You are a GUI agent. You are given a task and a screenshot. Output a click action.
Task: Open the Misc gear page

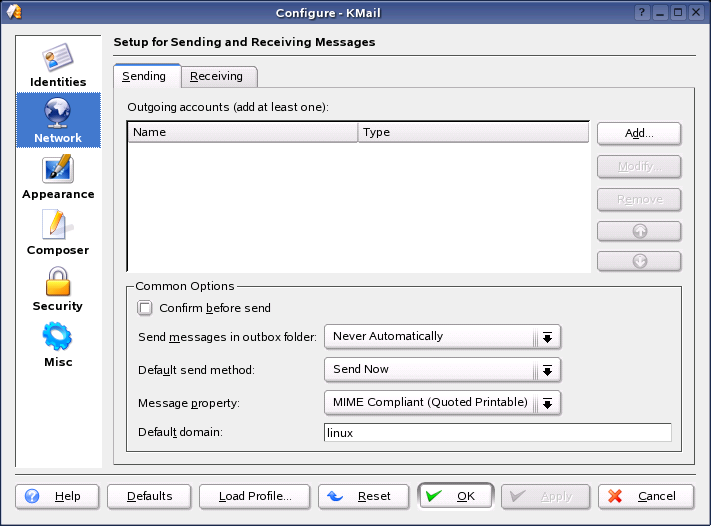point(58,345)
